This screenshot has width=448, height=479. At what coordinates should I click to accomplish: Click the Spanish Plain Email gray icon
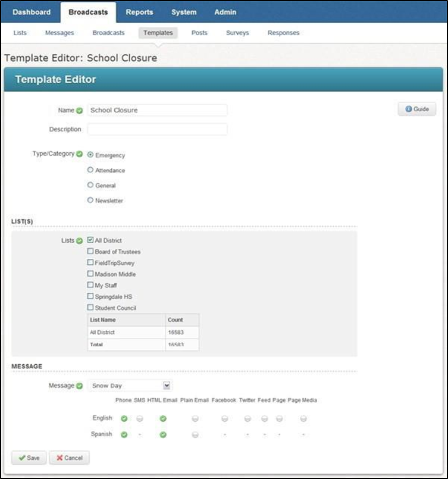pyautogui.click(x=195, y=435)
